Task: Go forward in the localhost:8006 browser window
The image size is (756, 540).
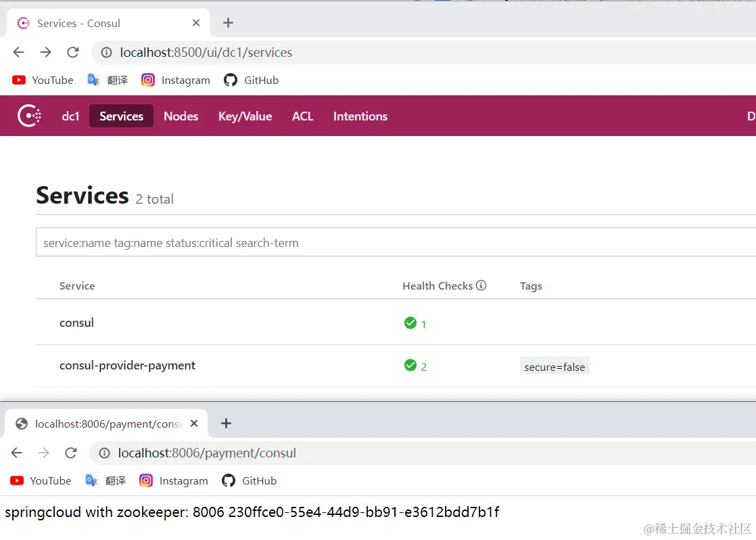Action: coord(44,453)
